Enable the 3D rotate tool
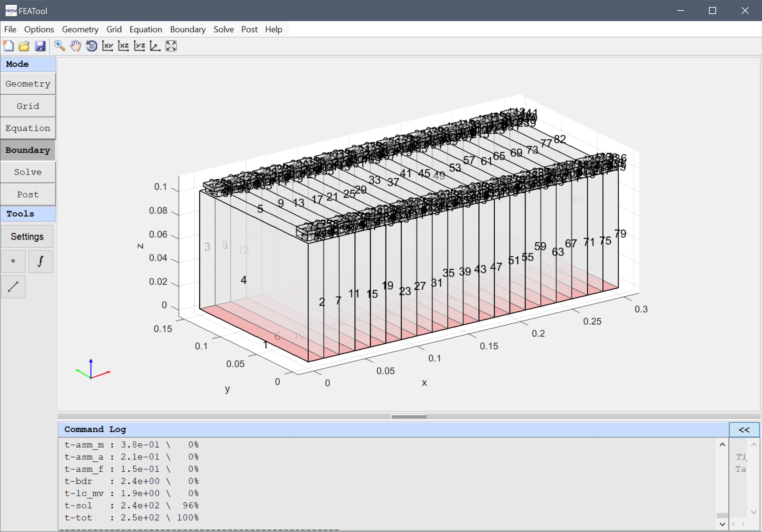The height and width of the screenshot is (532, 762). click(x=92, y=46)
